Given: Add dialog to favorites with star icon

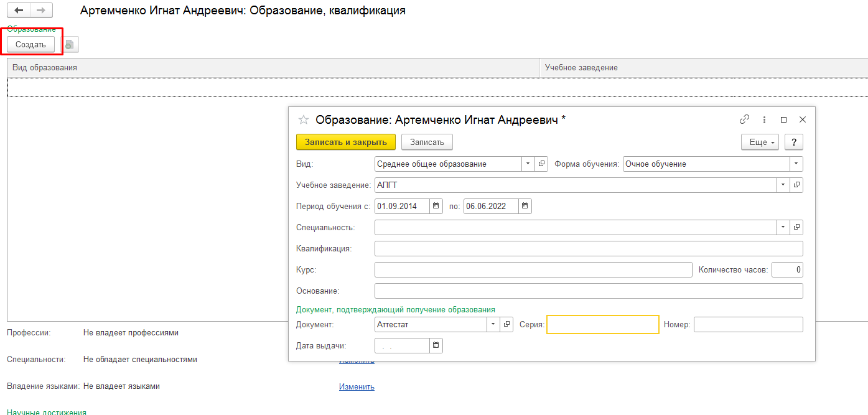Looking at the screenshot, I should [304, 120].
